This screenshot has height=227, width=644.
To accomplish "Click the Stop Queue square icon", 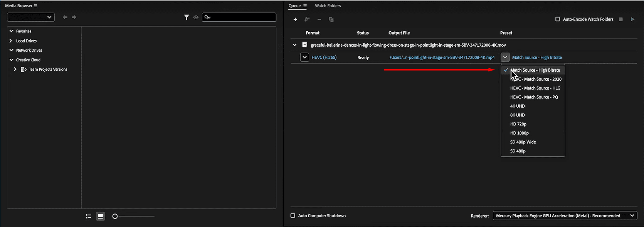I will [x=621, y=19].
